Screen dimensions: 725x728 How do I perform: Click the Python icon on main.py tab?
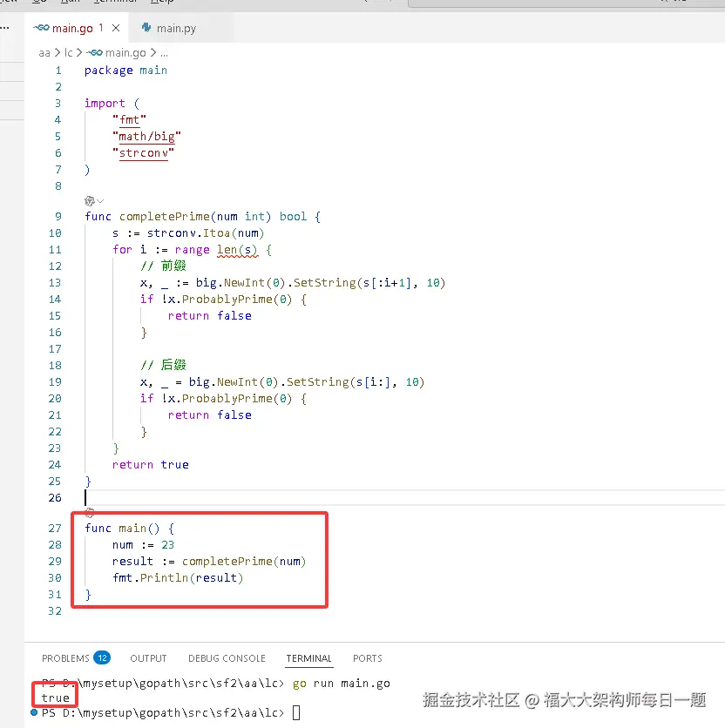146,28
